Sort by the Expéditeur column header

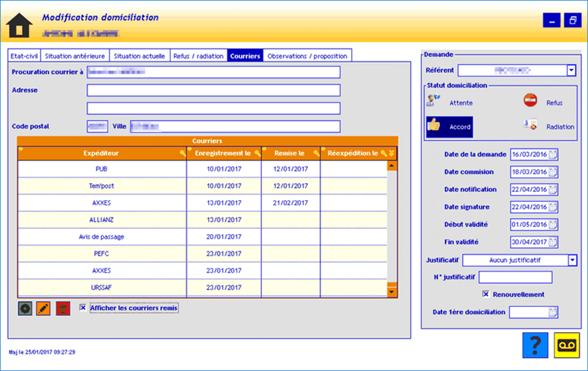click(102, 153)
